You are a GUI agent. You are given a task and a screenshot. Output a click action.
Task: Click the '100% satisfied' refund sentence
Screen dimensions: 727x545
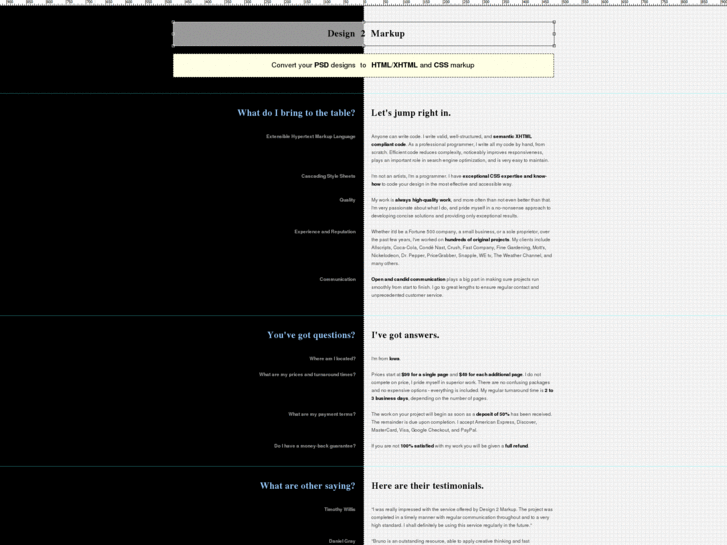click(x=450, y=446)
